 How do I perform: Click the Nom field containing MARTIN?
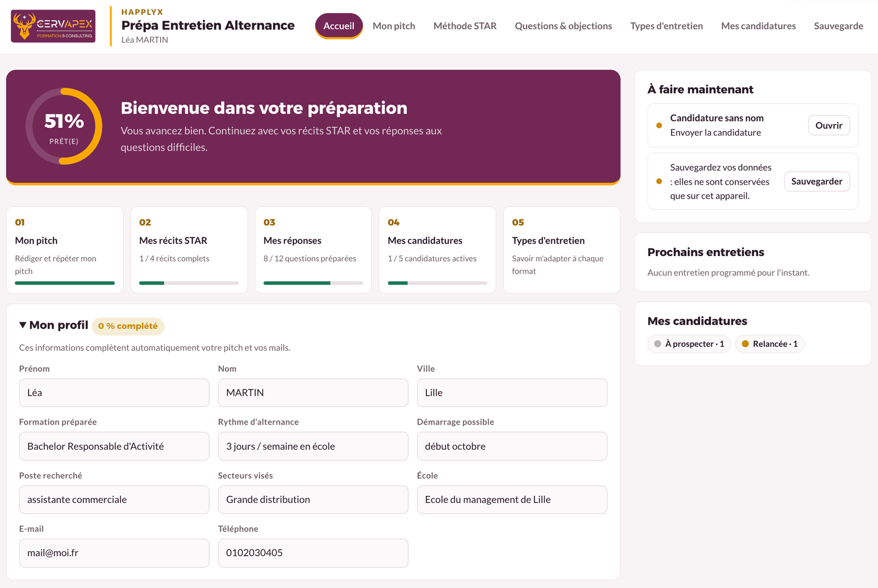[x=313, y=393]
